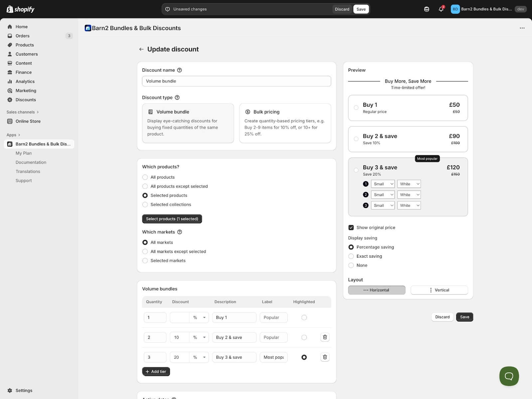Expand the Sales channels section
The image size is (532, 399).
click(x=23, y=112)
